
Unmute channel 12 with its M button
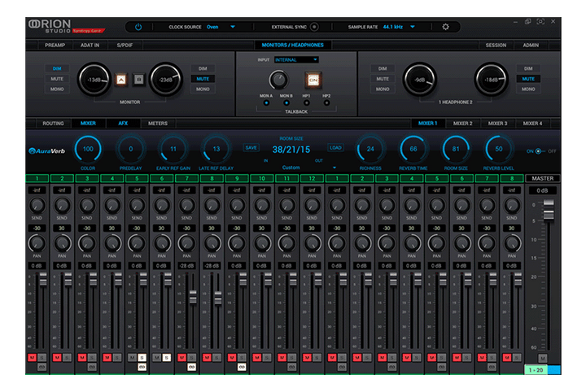[307, 358]
